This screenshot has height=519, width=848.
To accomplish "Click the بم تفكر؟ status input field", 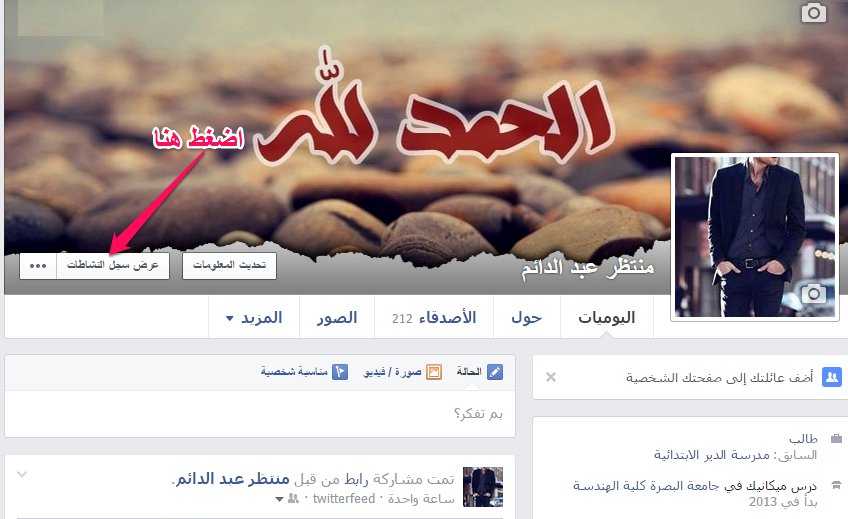I will tap(260, 414).
